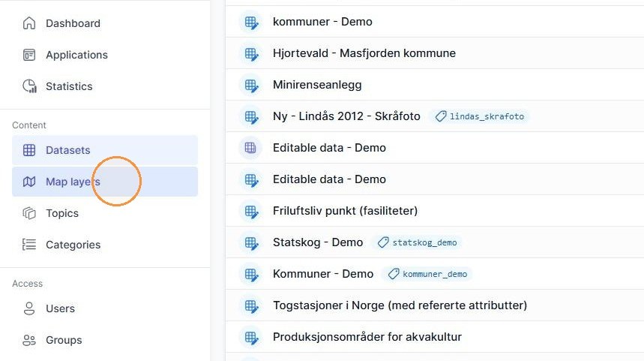
Task: Open Kommuner - Demo with kommuner_demo tag
Action: (323, 274)
